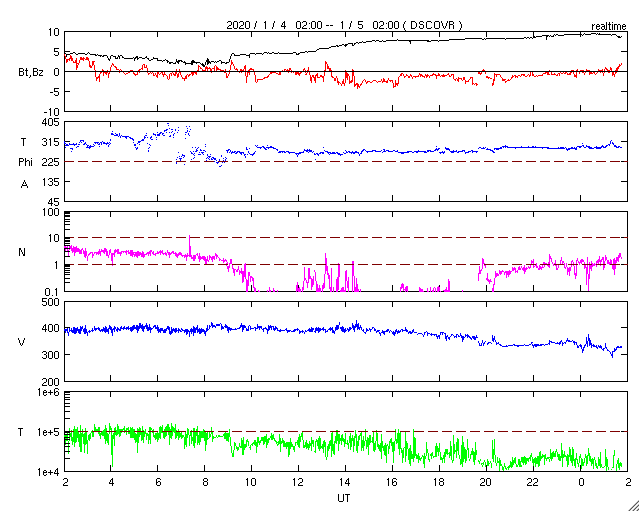Click the 'T' label above Phi

tap(23, 142)
